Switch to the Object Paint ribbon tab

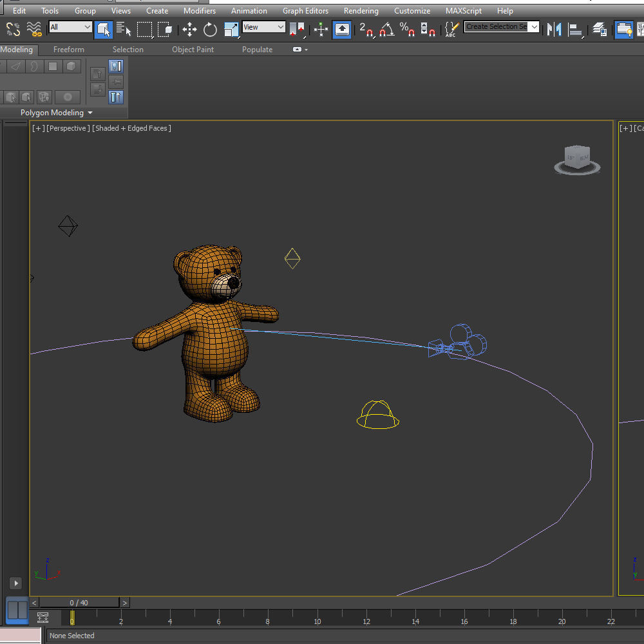pos(193,50)
